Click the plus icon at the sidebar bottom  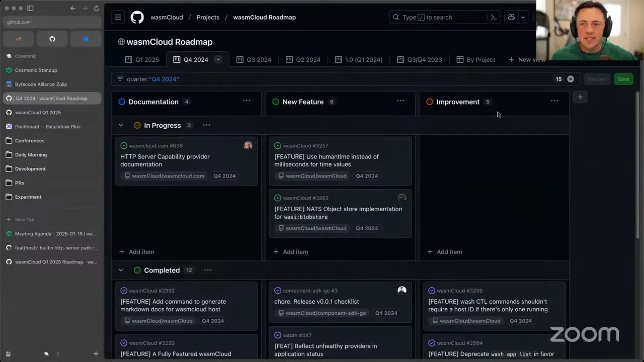[96, 354]
